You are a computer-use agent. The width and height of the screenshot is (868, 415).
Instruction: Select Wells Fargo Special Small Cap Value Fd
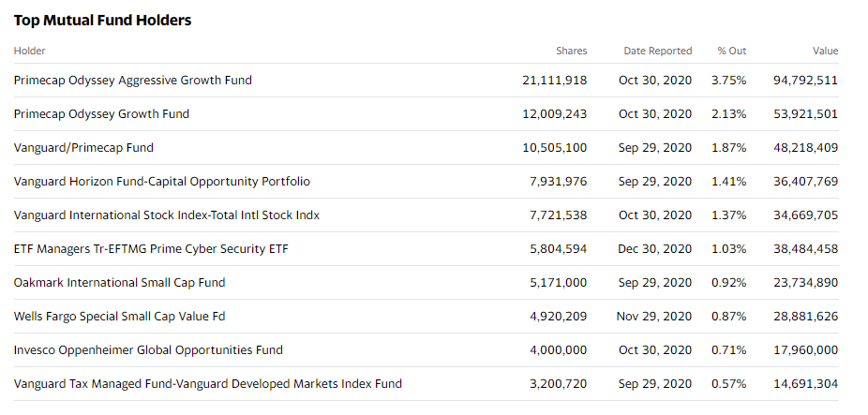click(120, 317)
